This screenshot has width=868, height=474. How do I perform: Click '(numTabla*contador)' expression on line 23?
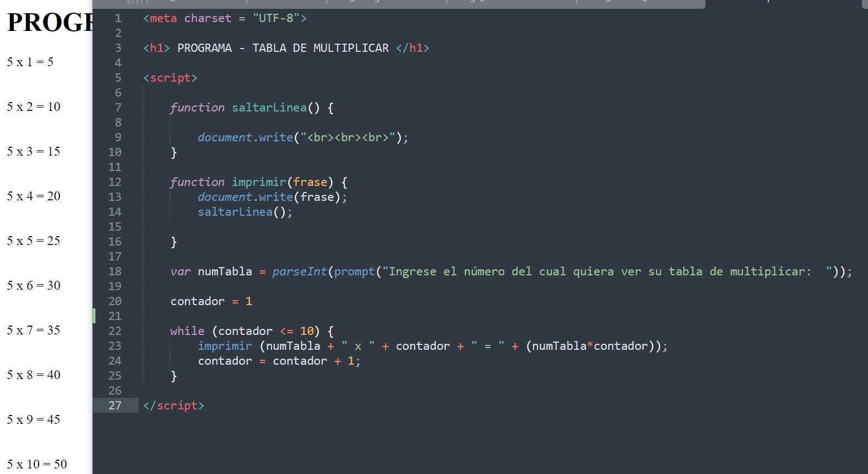pos(590,346)
